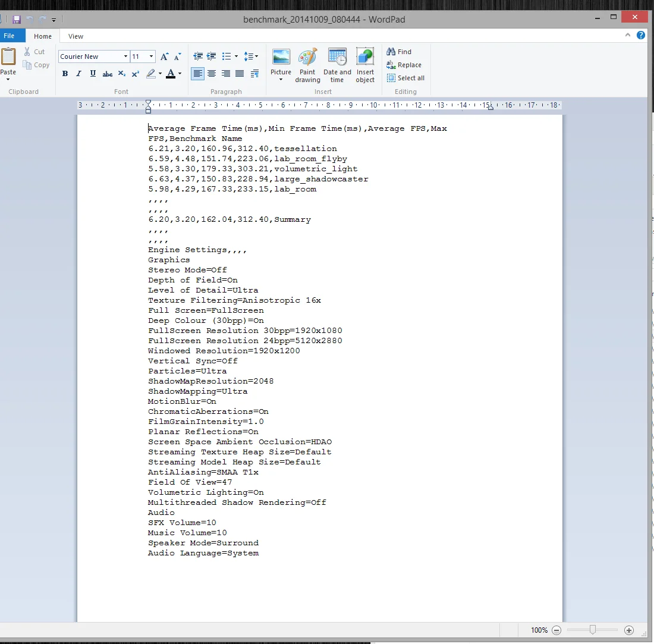654x644 pixels.
Task: Customize the Quick Access Toolbar
Action: click(54, 20)
